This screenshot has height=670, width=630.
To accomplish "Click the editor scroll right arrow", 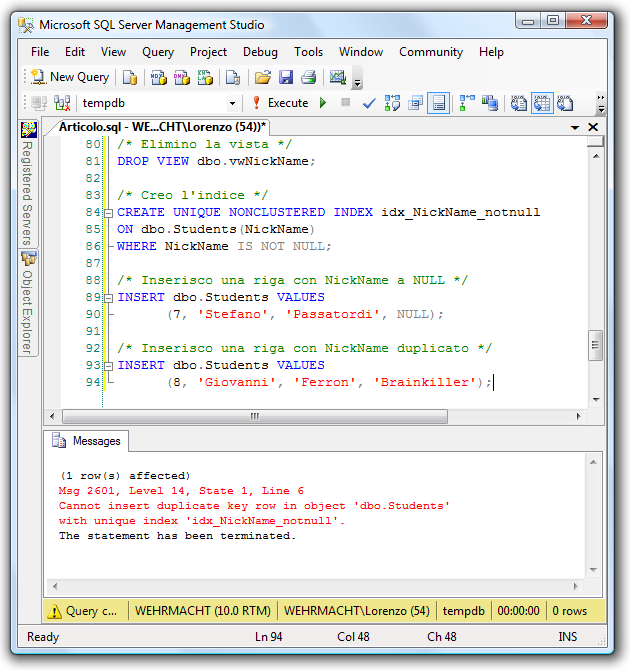I will point(578,416).
